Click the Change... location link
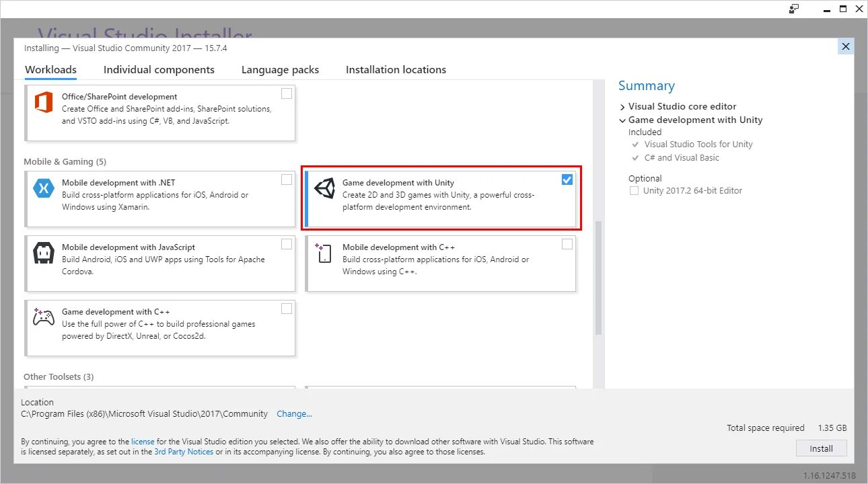The image size is (868, 484). [x=294, y=414]
